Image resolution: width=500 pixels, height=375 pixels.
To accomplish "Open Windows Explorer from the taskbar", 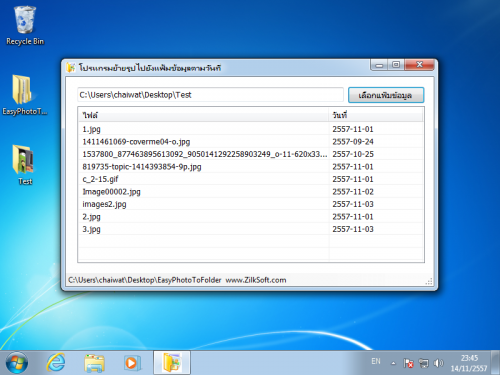I will [x=94, y=363].
